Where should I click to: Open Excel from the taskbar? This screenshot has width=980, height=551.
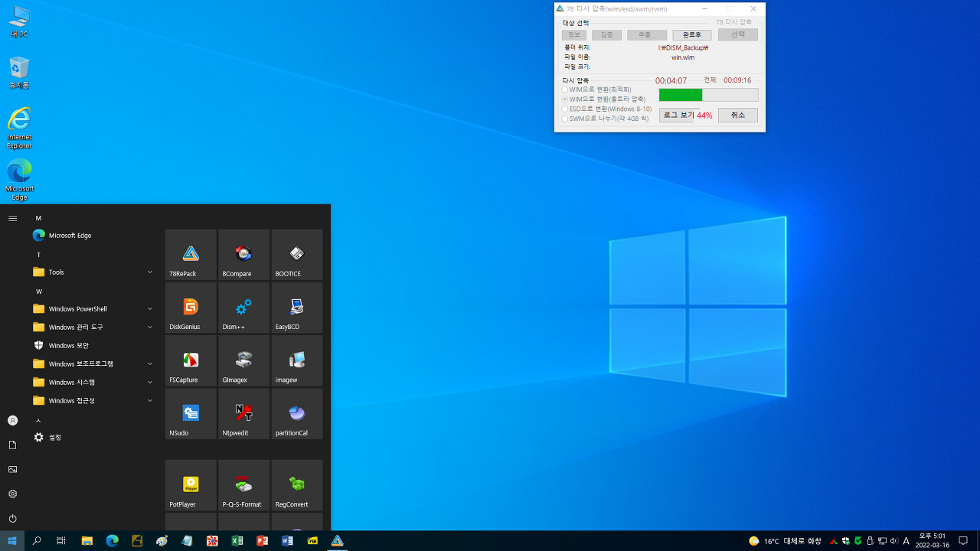pos(237,541)
